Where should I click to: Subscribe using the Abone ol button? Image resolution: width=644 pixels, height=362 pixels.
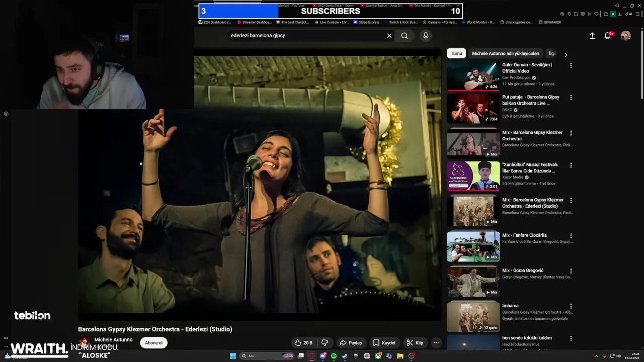pyautogui.click(x=154, y=343)
